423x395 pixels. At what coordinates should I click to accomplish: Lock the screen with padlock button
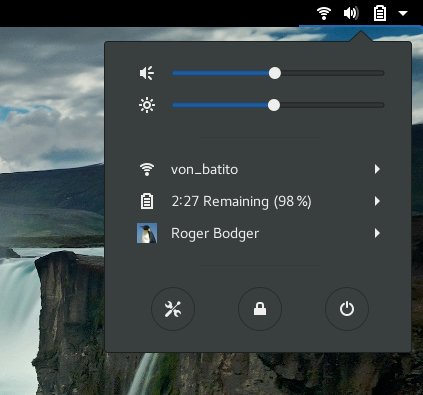(x=260, y=309)
